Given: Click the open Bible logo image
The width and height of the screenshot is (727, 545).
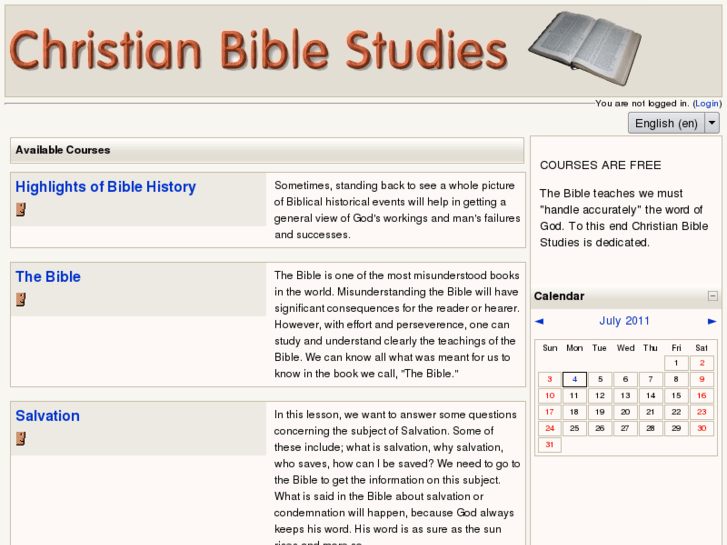Looking at the screenshot, I should (x=583, y=49).
